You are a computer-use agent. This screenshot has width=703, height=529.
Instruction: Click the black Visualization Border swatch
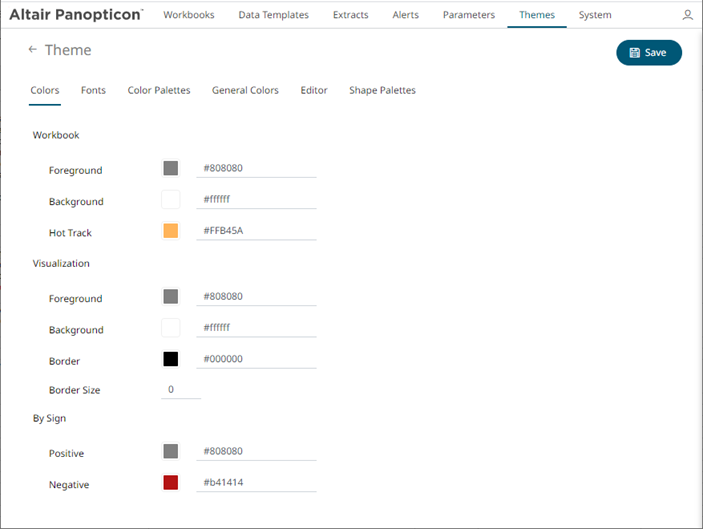tap(171, 360)
